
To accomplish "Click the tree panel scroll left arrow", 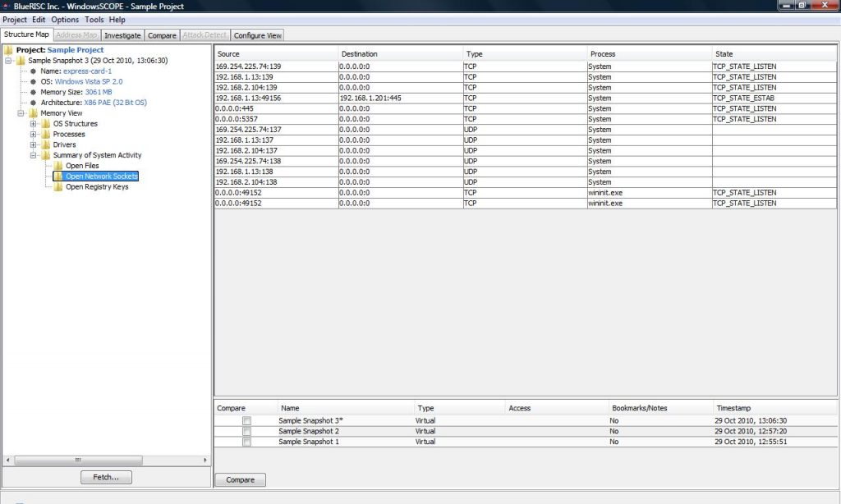I will (x=7, y=460).
